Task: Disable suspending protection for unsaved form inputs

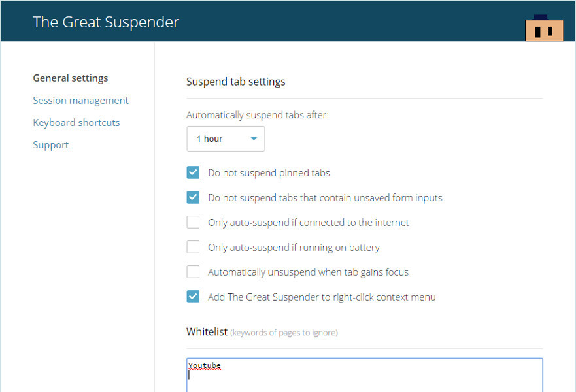Action: tap(193, 197)
